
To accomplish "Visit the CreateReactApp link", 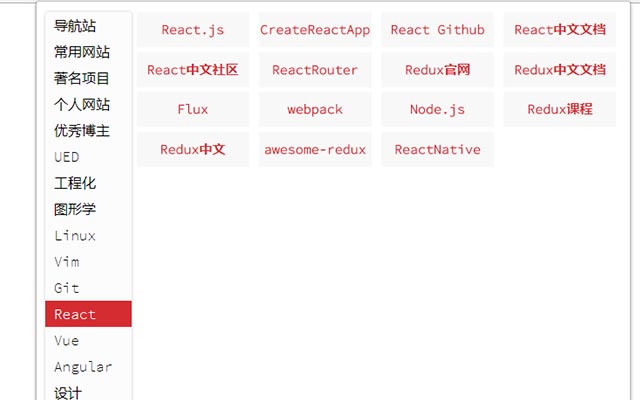I will coord(315,29).
